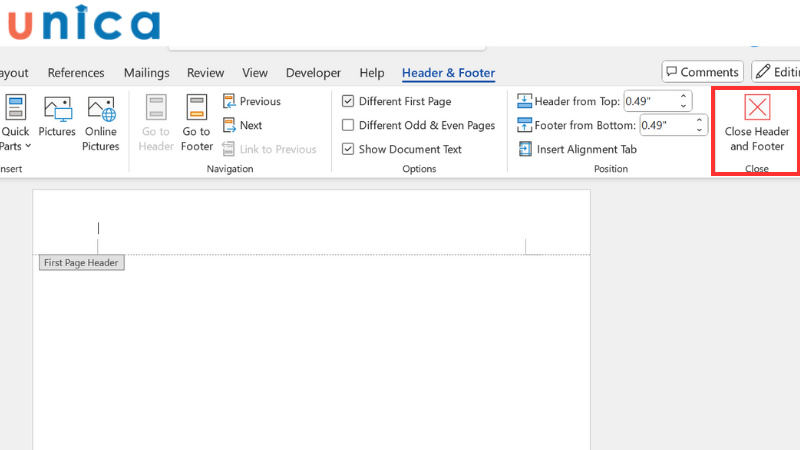Insert Pictures from this device
Screen dimensions: 800x450
[57, 116]
